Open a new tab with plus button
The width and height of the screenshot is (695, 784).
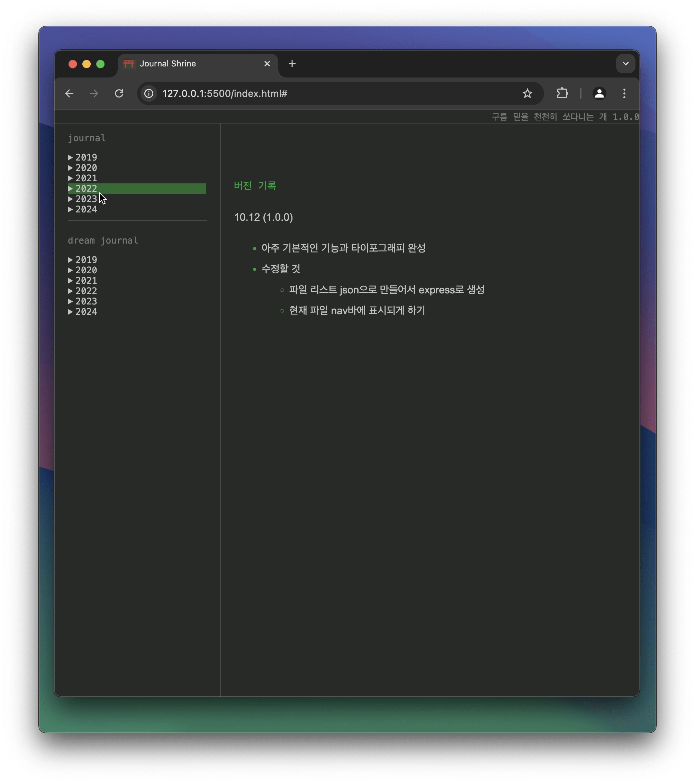(292, 64)
